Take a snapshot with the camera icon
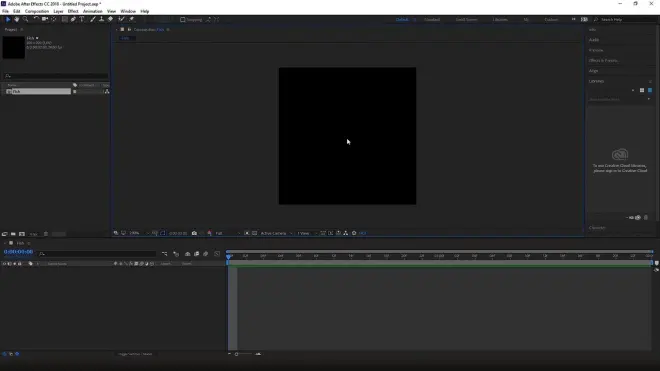Image resolution: width=660 pixels, height=371 pixels. coord(194,233)
